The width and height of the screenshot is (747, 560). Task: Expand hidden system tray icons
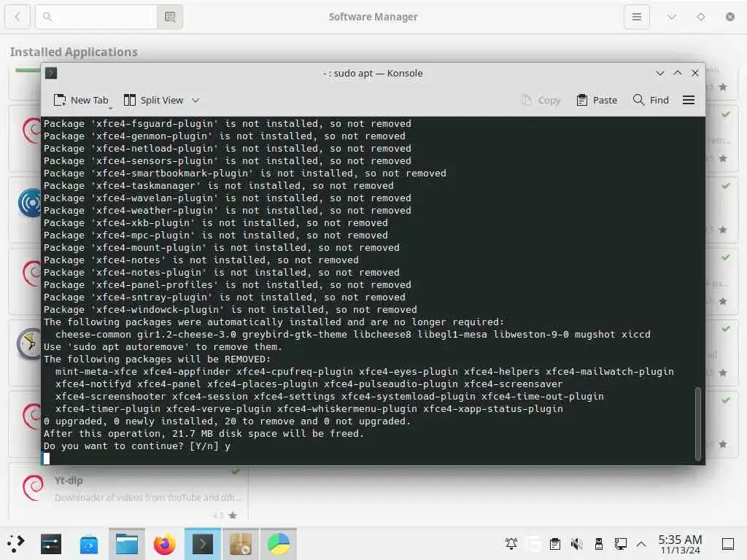pos(641,544)
